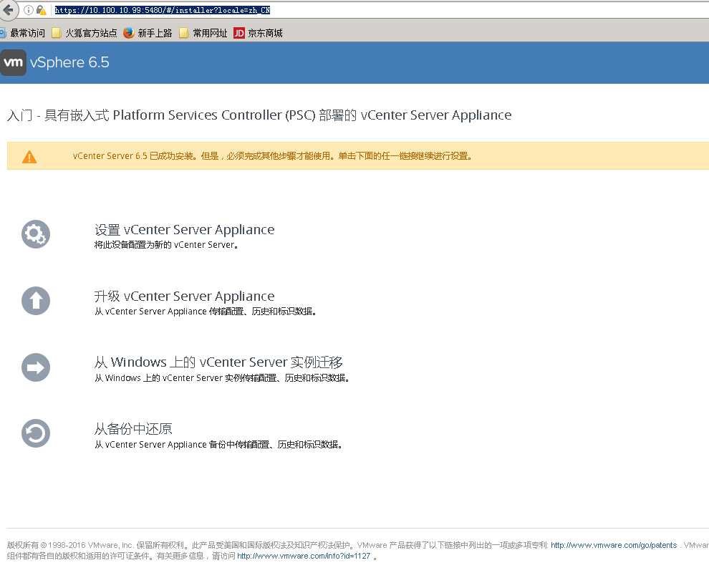Open the 京东商城 JD bookmark
This screenshot has height=588, width=709.
pos(259,33)
